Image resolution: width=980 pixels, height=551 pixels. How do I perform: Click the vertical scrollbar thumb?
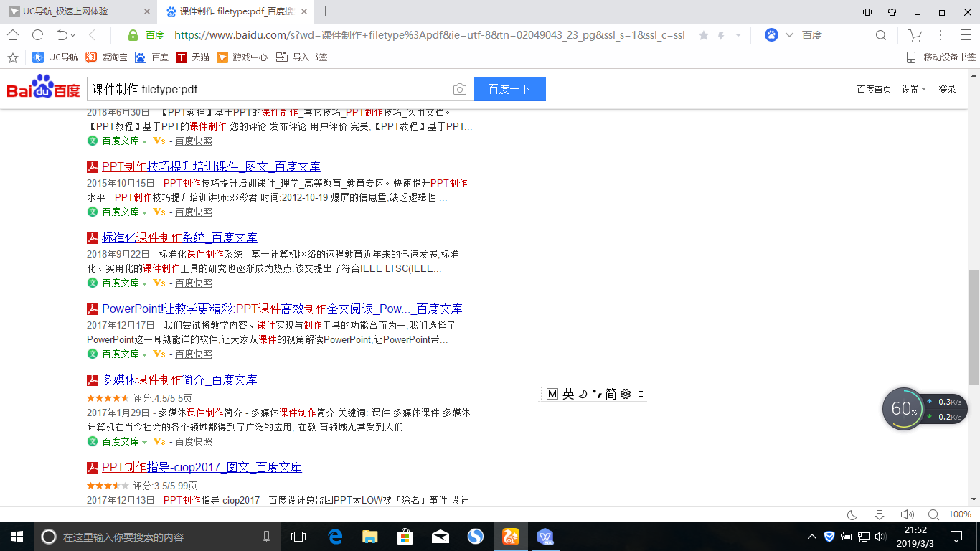coord(974,327)
